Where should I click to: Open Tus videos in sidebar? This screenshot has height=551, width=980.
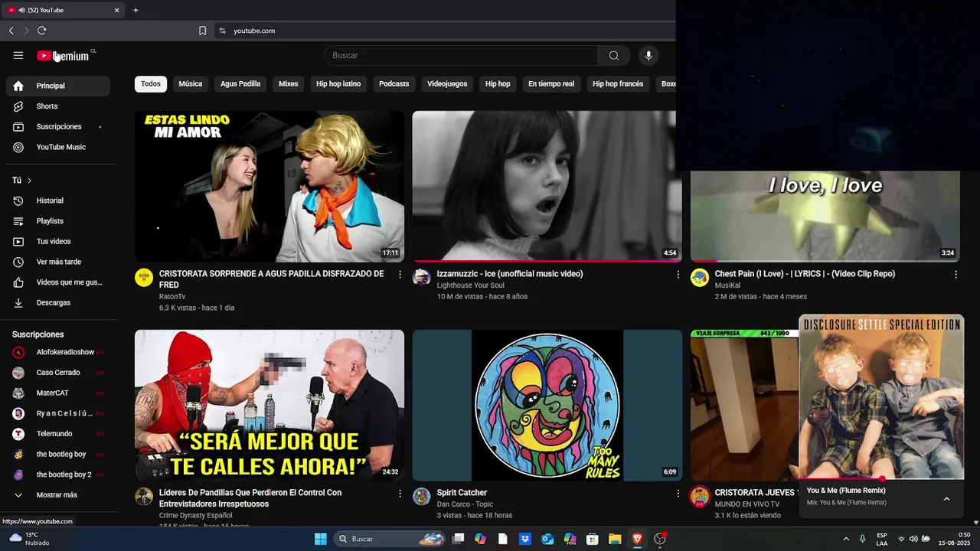point(58,241)
